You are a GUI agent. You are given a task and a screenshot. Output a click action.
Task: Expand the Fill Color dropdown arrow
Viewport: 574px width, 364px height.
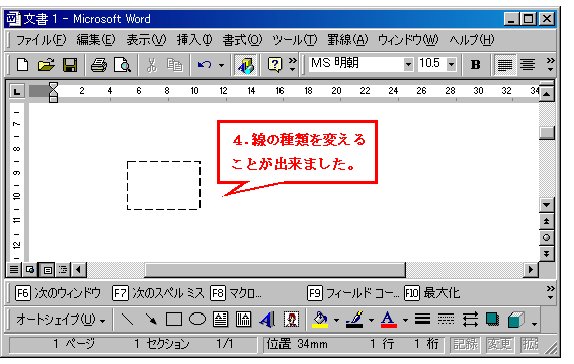tap(336, 320)
